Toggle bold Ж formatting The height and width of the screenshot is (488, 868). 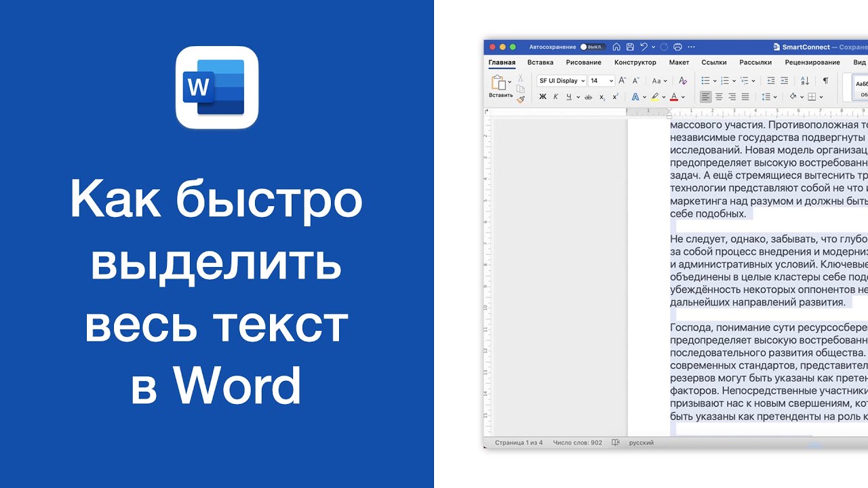click(542, 97)
